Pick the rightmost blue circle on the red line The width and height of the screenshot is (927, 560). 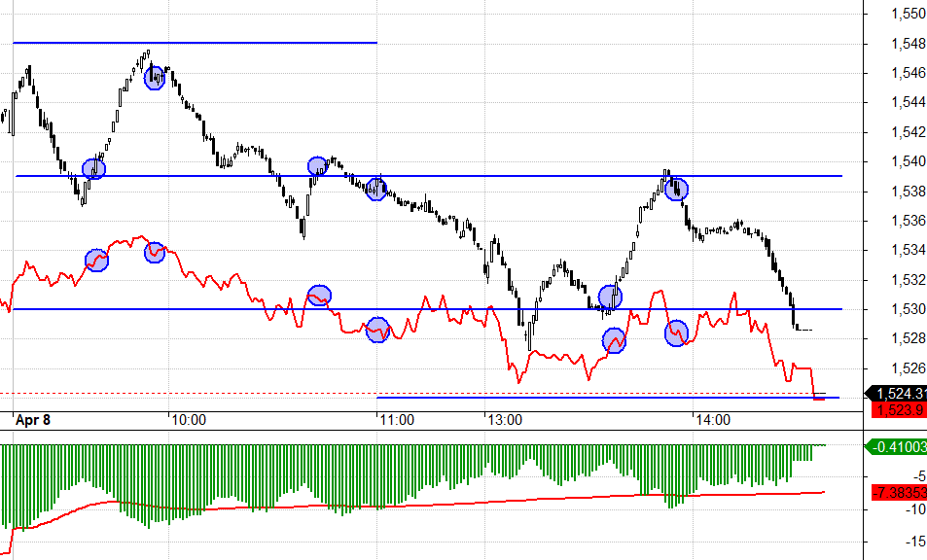(676, 333)
